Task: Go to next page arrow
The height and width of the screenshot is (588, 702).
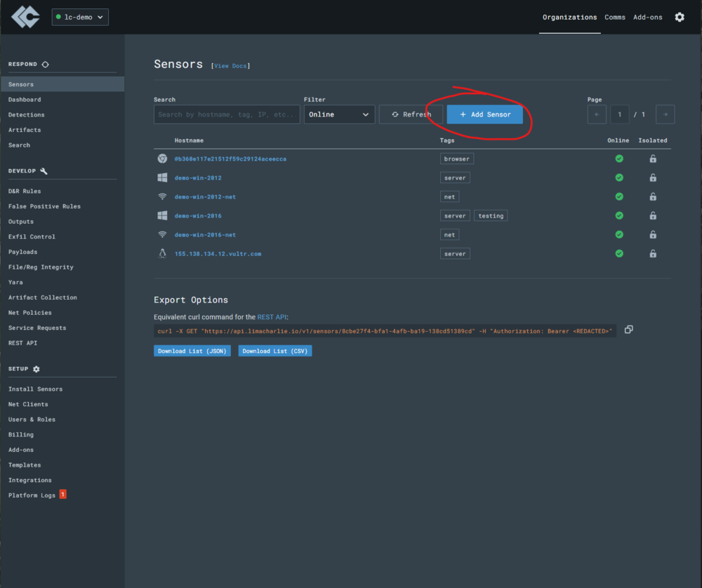Action: (x=665, y=114)
